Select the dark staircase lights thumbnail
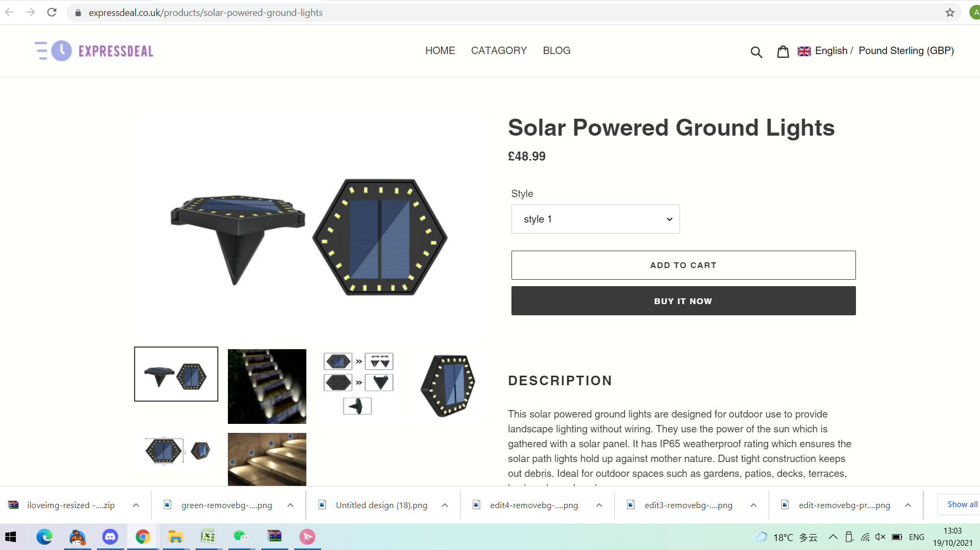 tap(267, 386)
